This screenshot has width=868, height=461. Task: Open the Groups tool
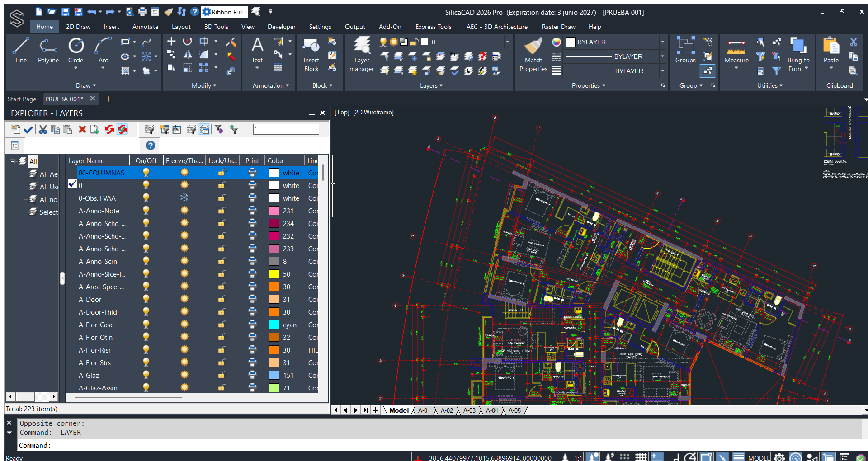[685, 50]
